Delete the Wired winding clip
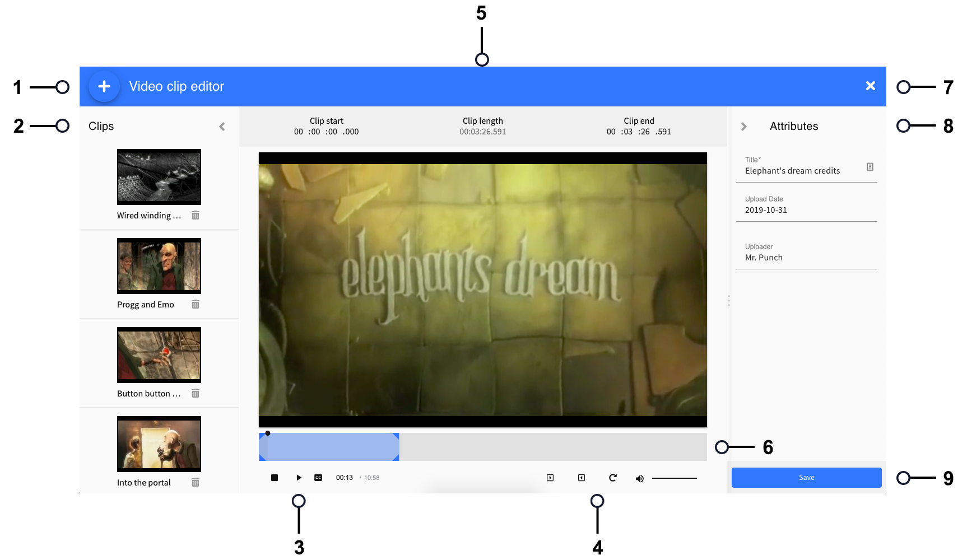 (x=196, y=215)
